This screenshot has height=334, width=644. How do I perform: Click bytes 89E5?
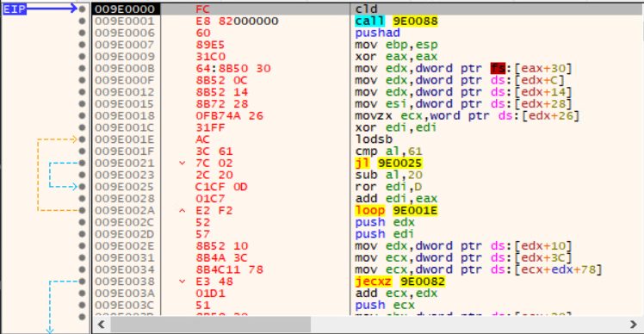click(210, 45)
